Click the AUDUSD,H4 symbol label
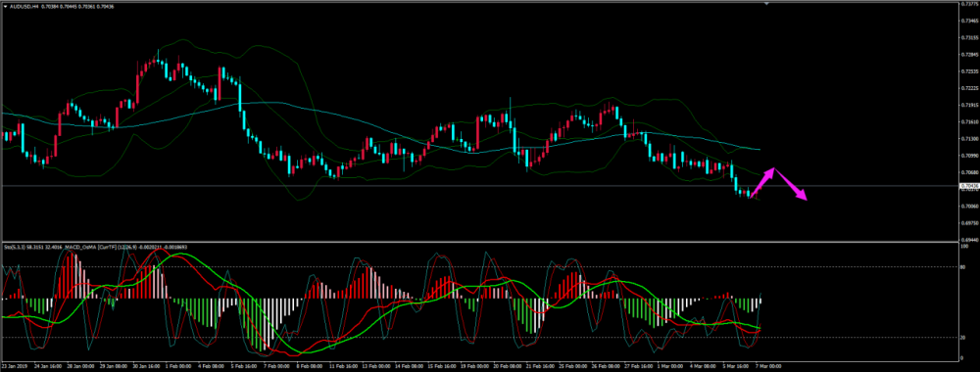The width and height of the screenshot is (980, 372). coord(24,6)
